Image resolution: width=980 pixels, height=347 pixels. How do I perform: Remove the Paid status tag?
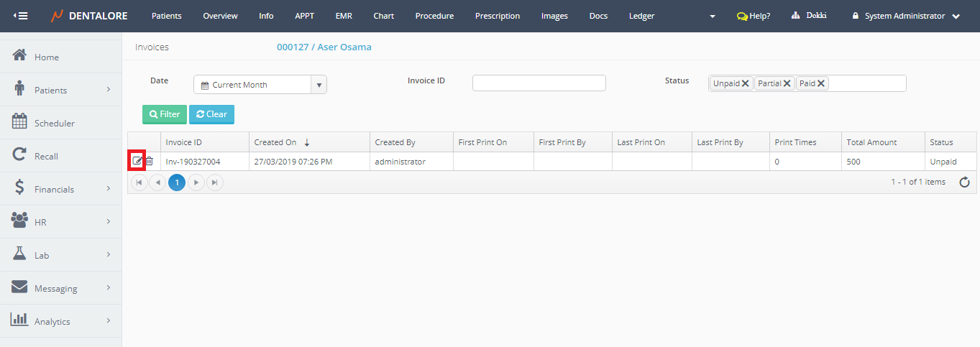[x=822, y=83]
